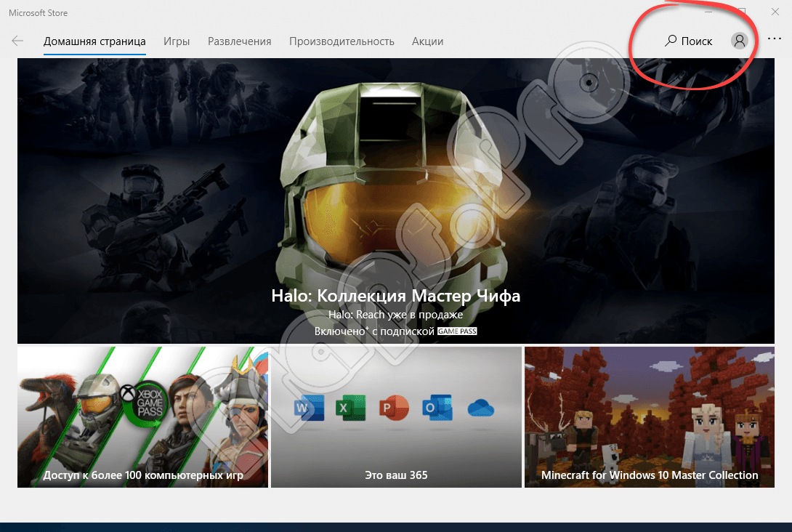Open the Акции tab

coord(427,41)
